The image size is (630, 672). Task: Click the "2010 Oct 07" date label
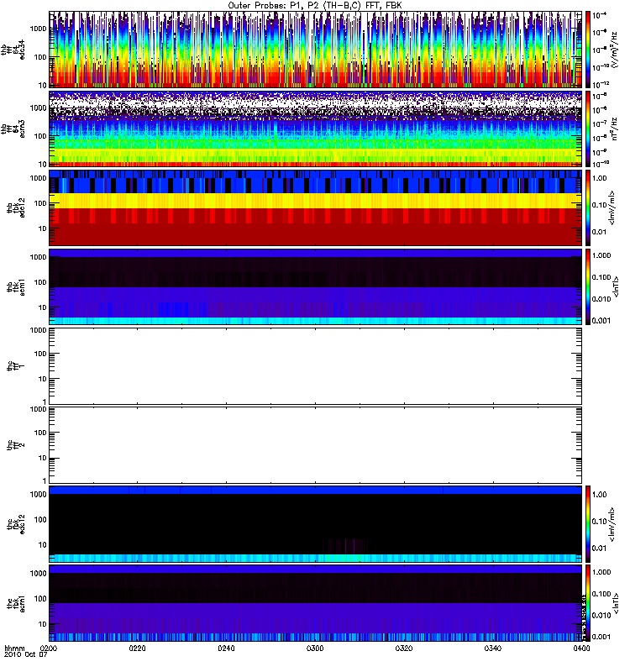[x=26, y=655]
